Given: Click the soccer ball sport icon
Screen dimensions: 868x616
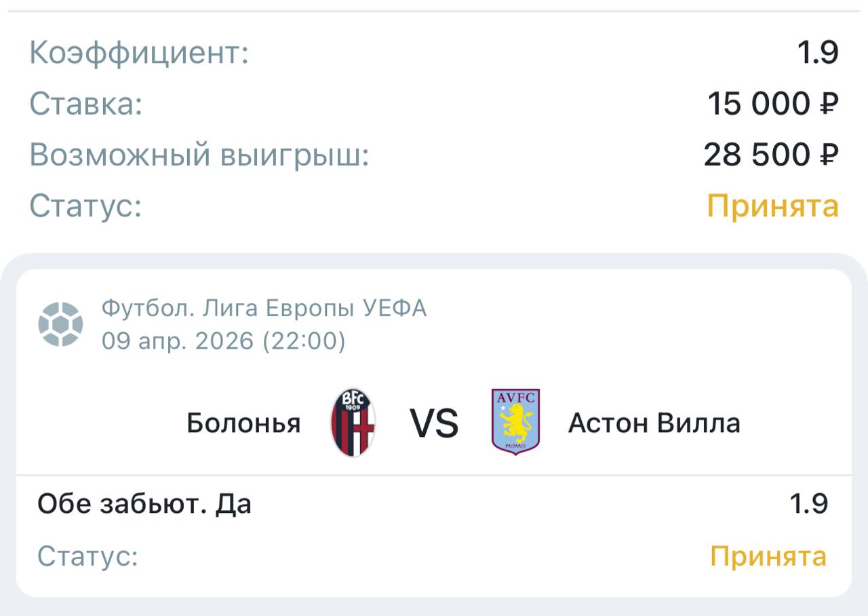Looking at the screenshot, I should click(x=60, y=324).
